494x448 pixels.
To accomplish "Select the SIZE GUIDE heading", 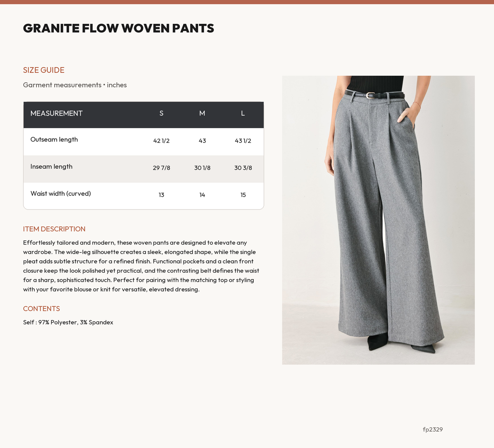I will [x=44, y=70].
